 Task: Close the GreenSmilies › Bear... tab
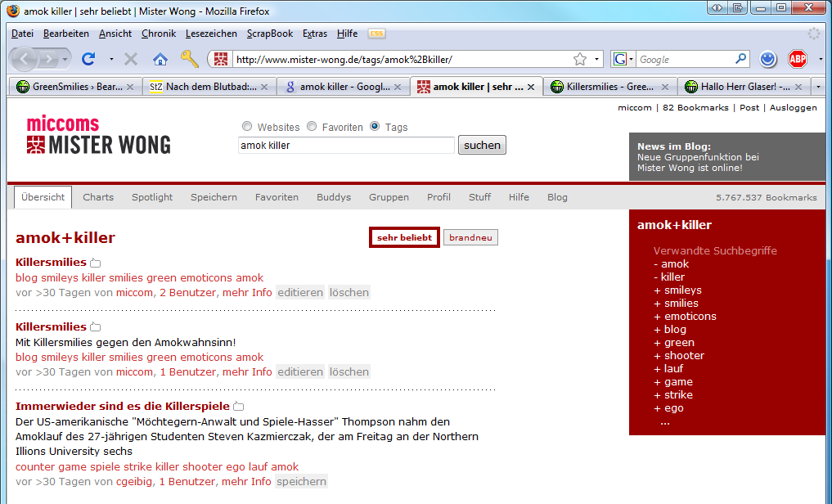click(130, 87)
